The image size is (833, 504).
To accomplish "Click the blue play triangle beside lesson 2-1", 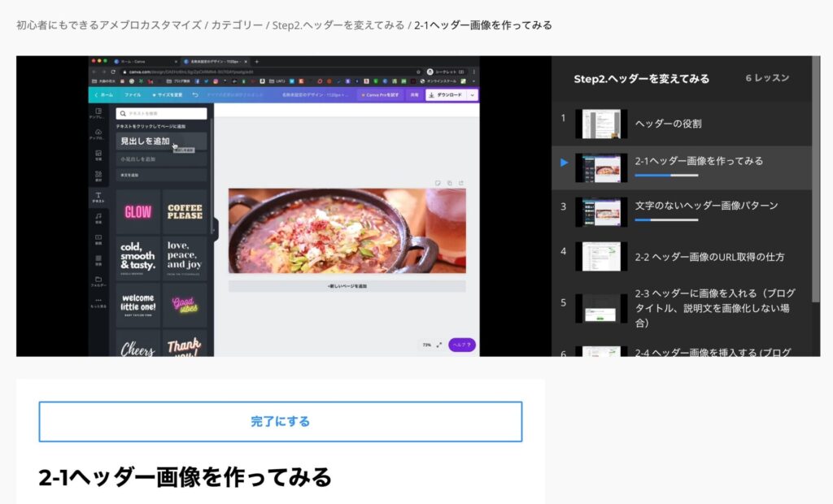I will pyautogui.click(x=565, y=163).
